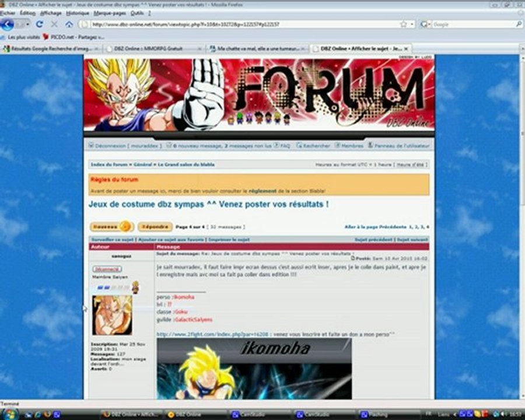
Task: Open the Fichier menu
Action: tap(8, 13)
